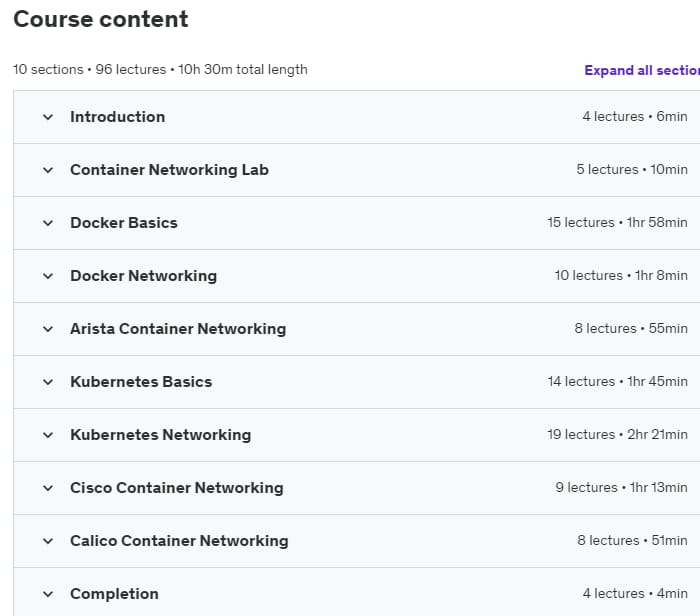This screenshot has width=700, height=616.
Task: Open the Container Networking Lab title
Action: click(x=169, y=170)
